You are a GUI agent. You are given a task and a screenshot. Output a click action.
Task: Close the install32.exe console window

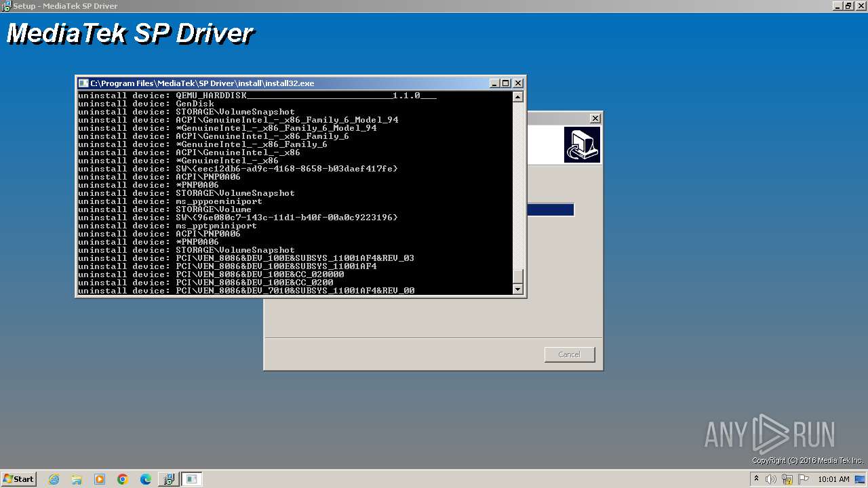pyautogui.click(x=518, y=83)
